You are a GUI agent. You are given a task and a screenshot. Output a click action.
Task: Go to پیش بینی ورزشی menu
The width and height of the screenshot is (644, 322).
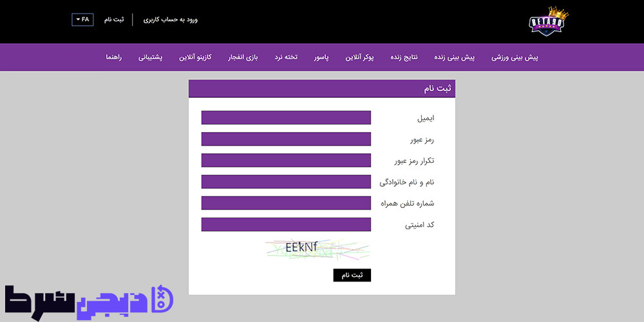tap(515, 57)
